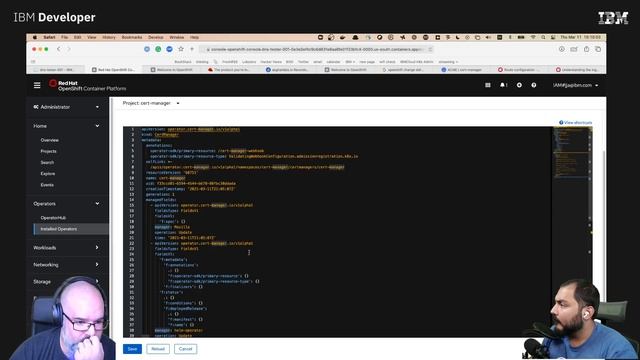This screenshot has height=360, width=640.
Task: Open Spotlight search in the menu bar
Action: click(x=543, y=38)
